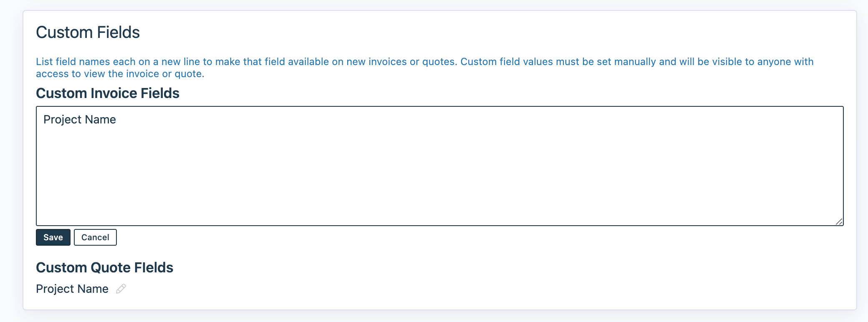Screen dimensions: 868x322
Task: Click at the end of the Project Name text
Action: tap(116, 120)
